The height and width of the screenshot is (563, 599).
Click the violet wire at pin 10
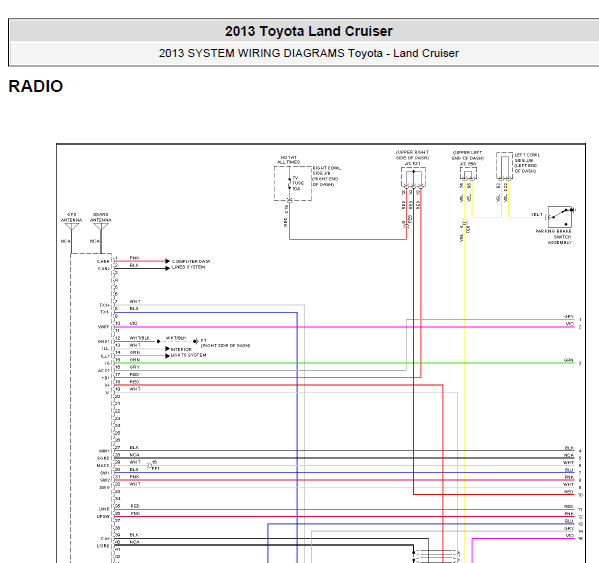[x=344, y=327]
